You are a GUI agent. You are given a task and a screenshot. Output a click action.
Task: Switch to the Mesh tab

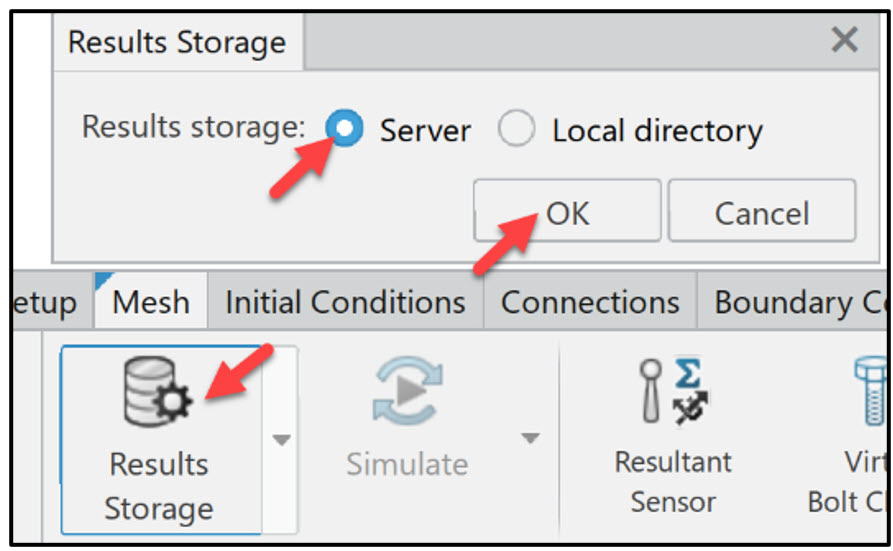point(150,302)
